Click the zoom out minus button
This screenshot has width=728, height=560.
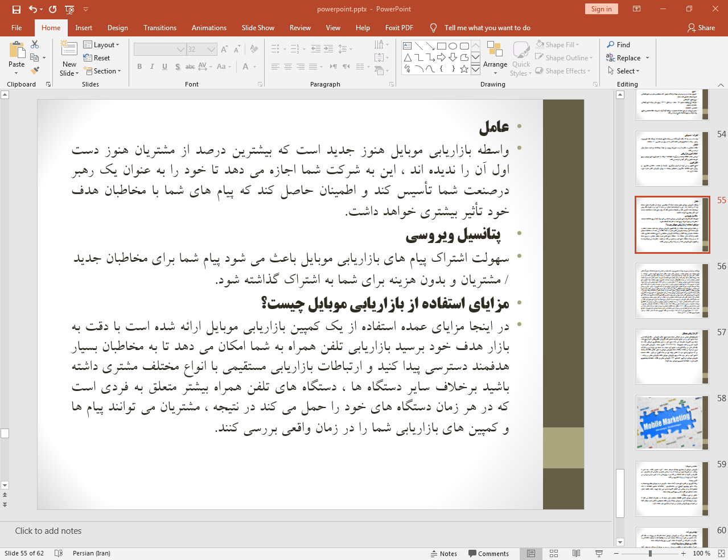(x=616, y=553)
